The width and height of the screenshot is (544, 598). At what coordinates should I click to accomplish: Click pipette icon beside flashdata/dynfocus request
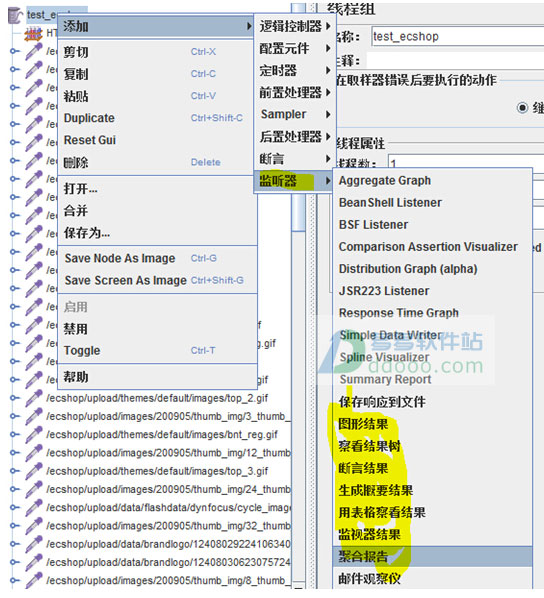click(x=34, y=508)
